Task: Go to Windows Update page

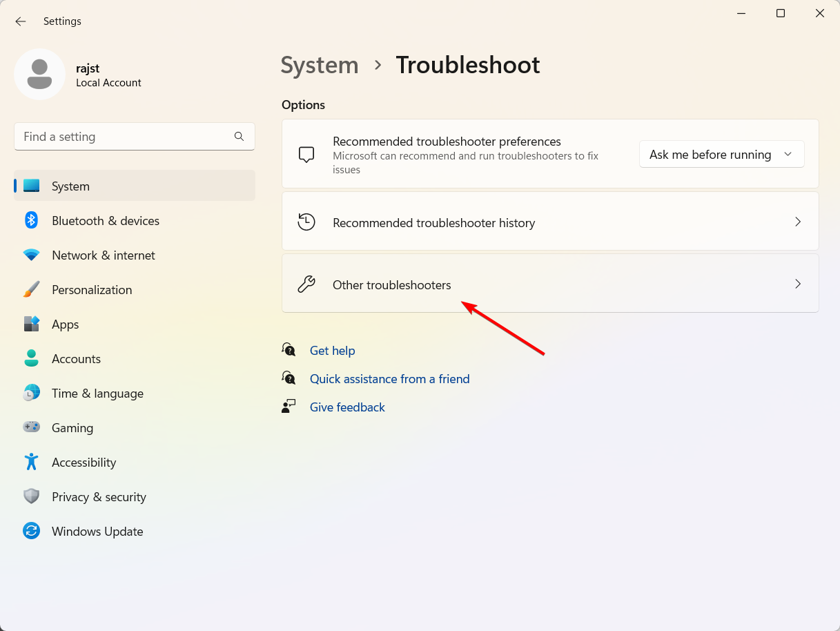Action: pyautogui.click(x=135, y=531)
